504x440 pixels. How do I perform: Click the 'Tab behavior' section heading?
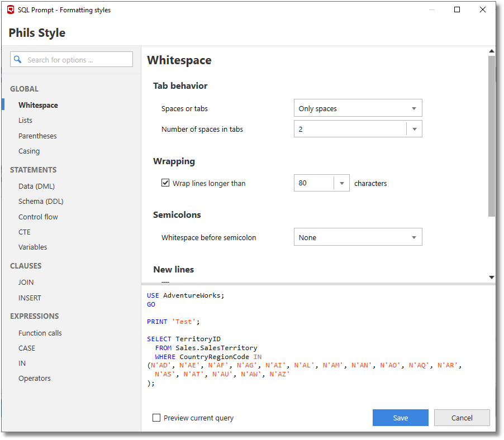(180, 86)
